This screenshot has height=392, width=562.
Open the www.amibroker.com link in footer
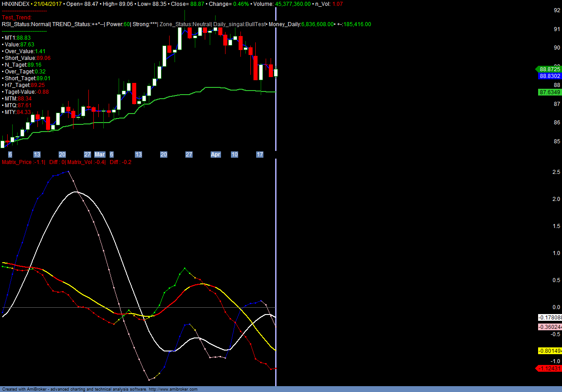[x=173, y=389]
